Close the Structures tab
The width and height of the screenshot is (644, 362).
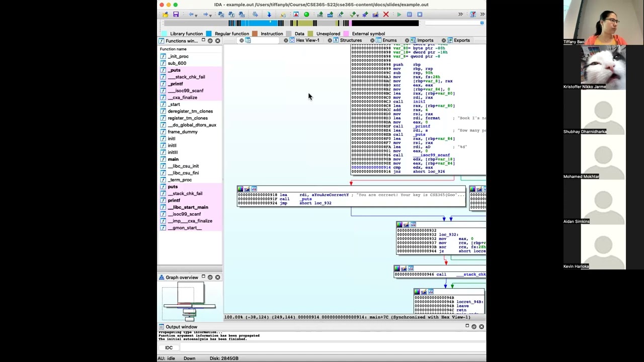(330, 40)
